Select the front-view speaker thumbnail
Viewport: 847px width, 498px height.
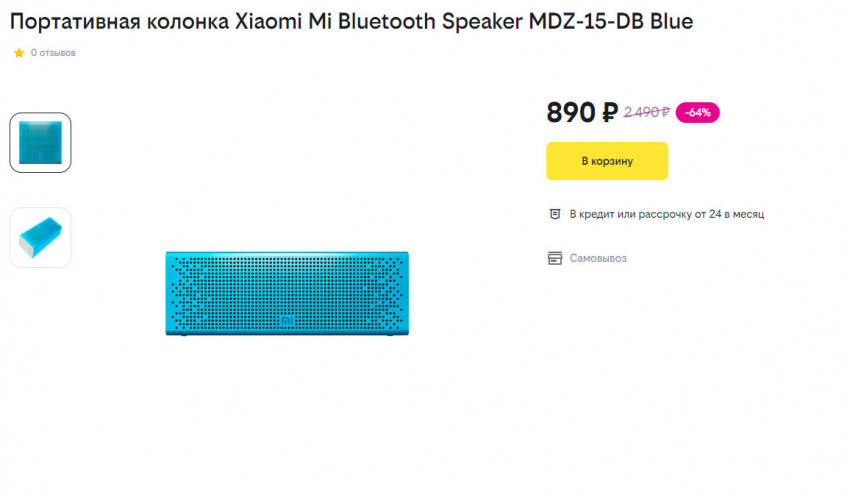[40, 142]
